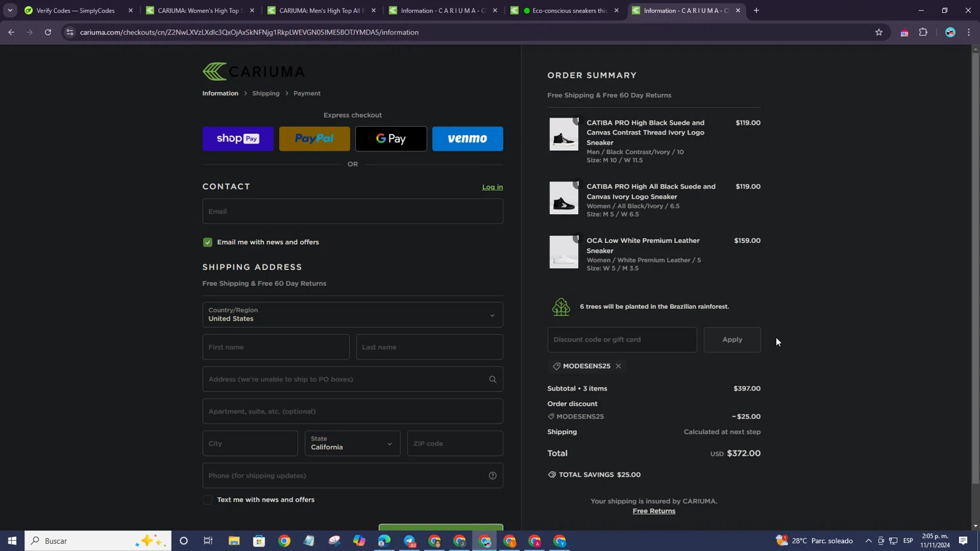Open the notification center icon
Screen dimensions: 980x551
[x=963, y=541]
